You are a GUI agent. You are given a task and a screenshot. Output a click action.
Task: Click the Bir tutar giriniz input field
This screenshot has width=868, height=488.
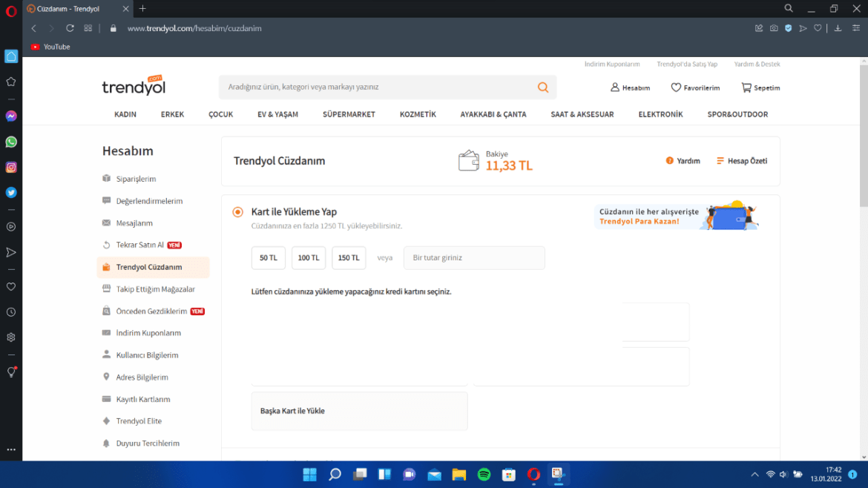tap(473, 257)
